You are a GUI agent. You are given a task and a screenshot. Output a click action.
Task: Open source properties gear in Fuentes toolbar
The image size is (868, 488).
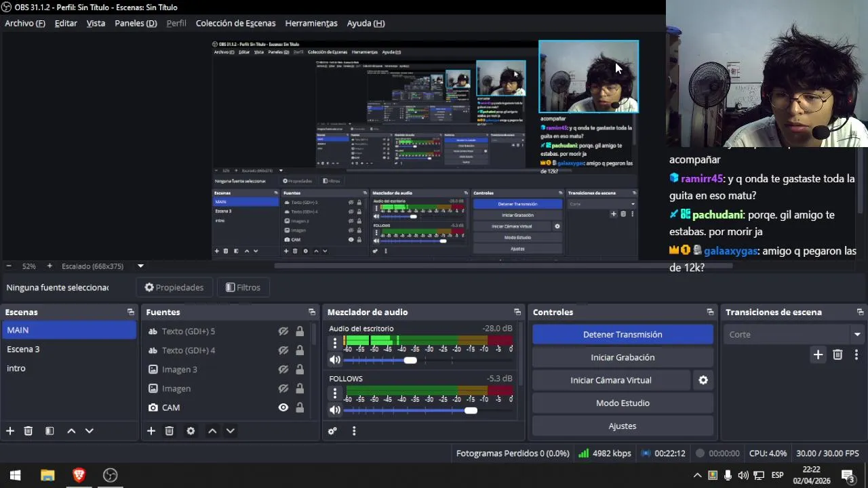pos(191,431)
